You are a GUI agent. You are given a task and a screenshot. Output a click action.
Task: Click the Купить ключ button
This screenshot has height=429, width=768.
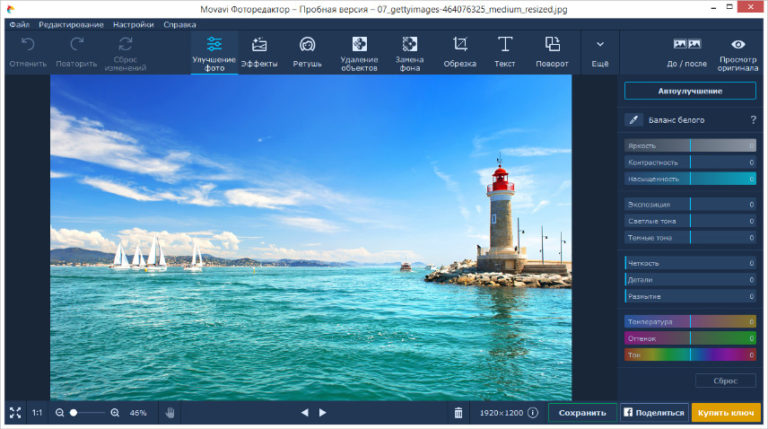pyautogui.click(x=726, y=412)
